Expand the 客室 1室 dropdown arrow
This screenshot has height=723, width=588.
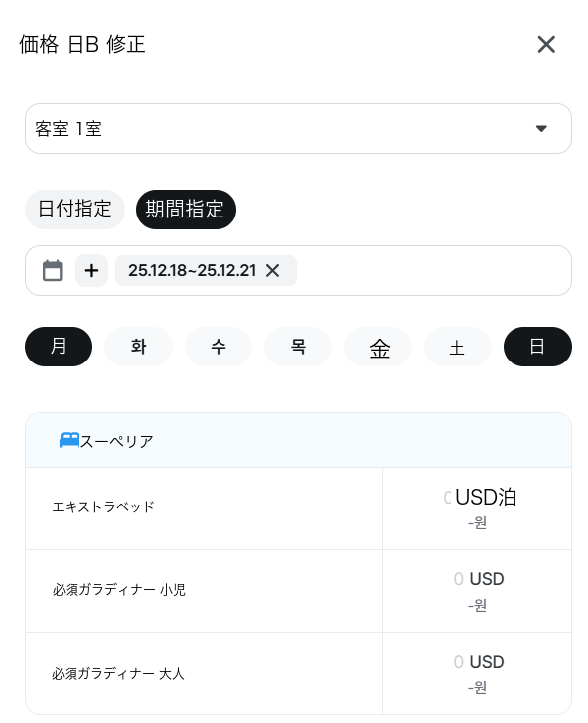click(x=541, y=129)
